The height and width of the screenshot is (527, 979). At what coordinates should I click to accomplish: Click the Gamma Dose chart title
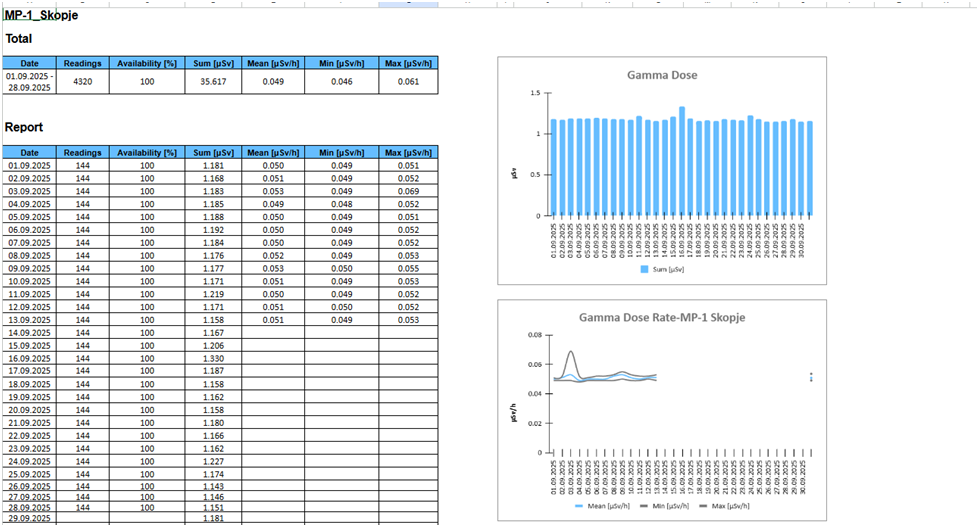pyautogui.click(x=662, y=75)
